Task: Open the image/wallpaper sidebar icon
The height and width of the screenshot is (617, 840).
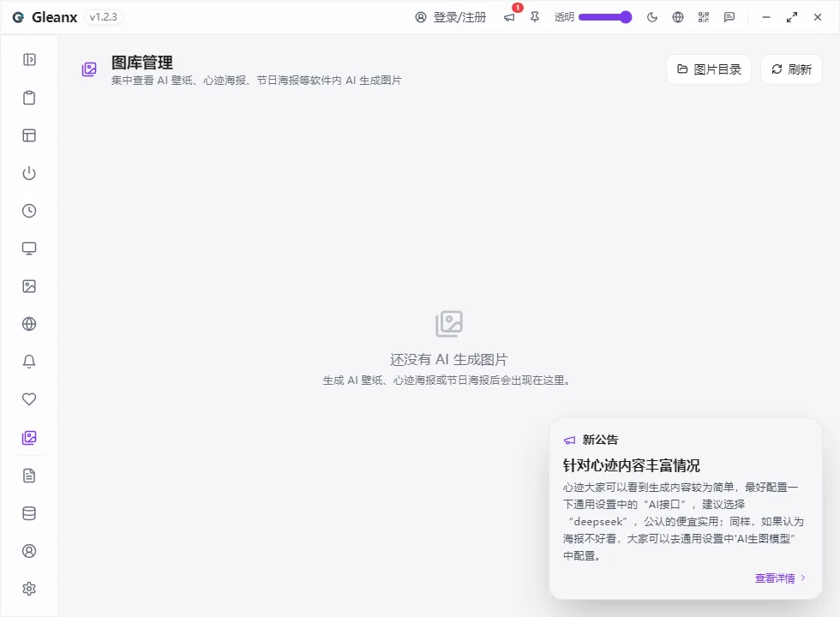Action: pyautogui.click(x=29, y=286)
